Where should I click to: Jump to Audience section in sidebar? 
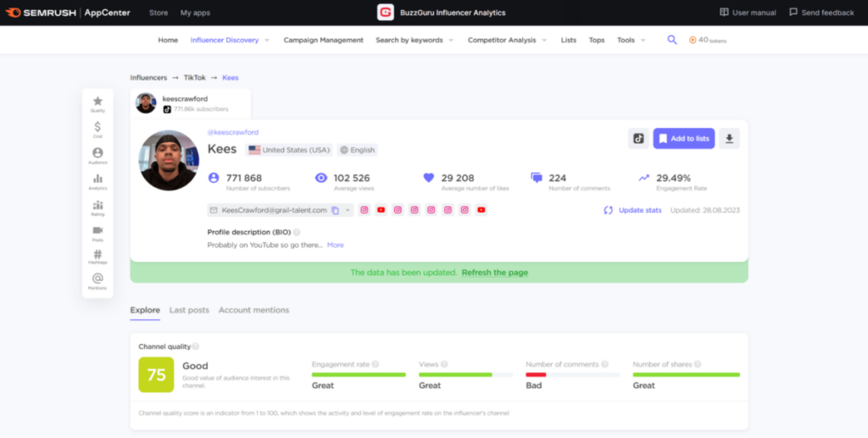(x=97, y=156)
